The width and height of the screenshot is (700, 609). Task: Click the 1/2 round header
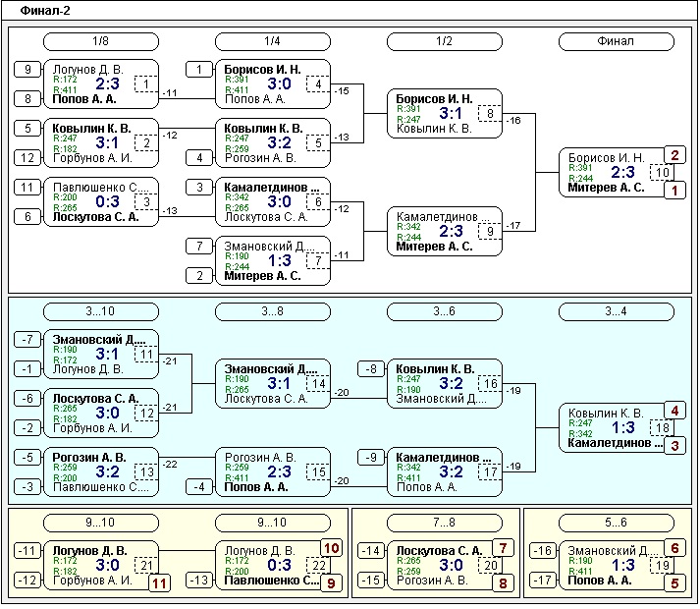tap(444, 41)
